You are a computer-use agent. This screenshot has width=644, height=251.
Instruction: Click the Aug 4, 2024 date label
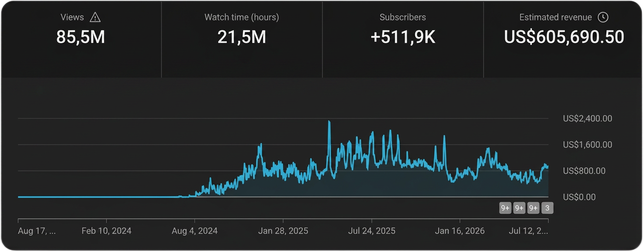195,231
